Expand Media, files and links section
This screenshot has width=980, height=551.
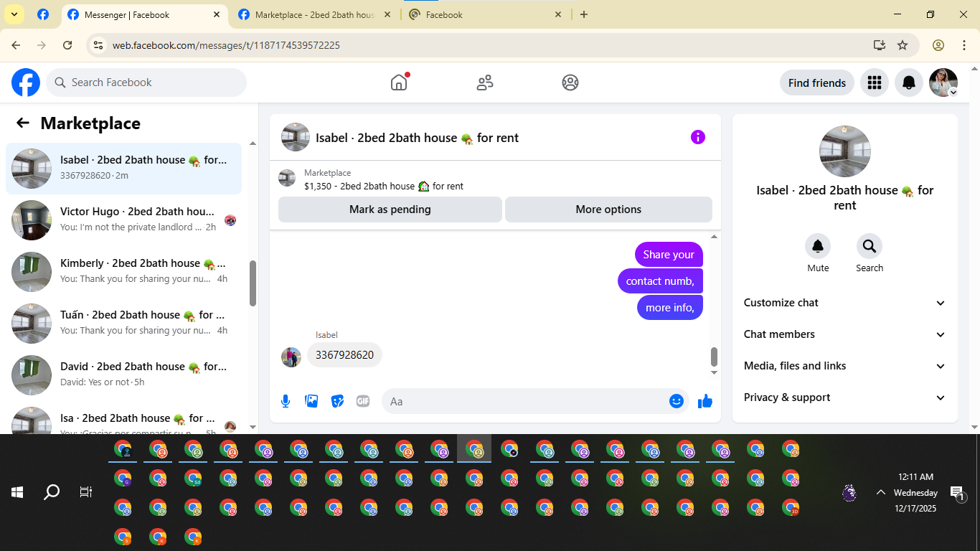pyautogui.click(x=845, y=366)
